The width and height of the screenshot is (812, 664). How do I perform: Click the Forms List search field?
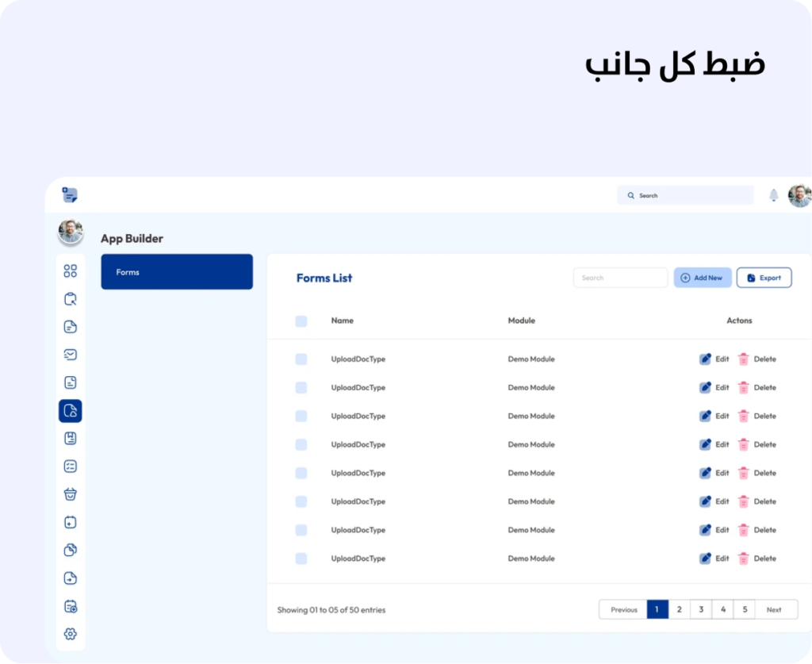(x=620, y=278)
